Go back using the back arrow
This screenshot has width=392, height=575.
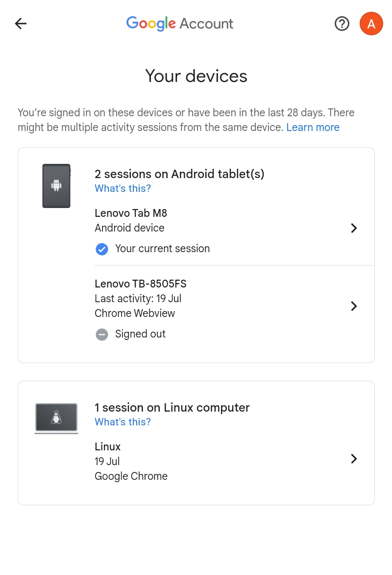click(x=21, y=24)
